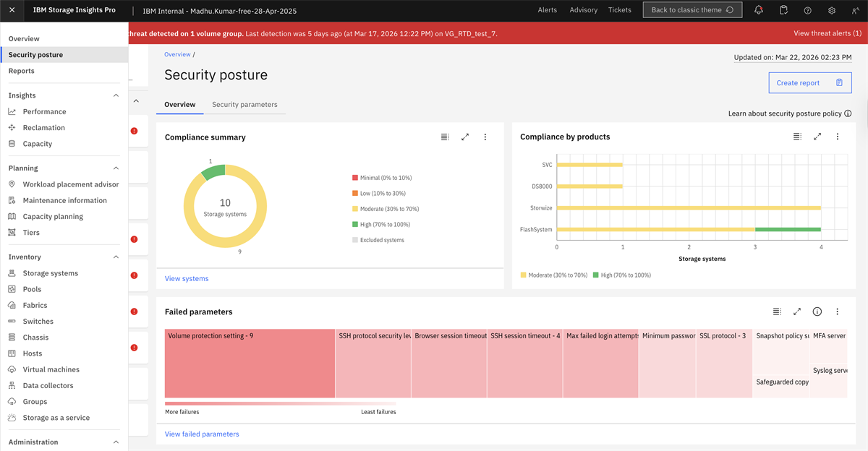
Task: Toggle High (70% to 100%) in summary legend
Action: (x=382, y=224)
